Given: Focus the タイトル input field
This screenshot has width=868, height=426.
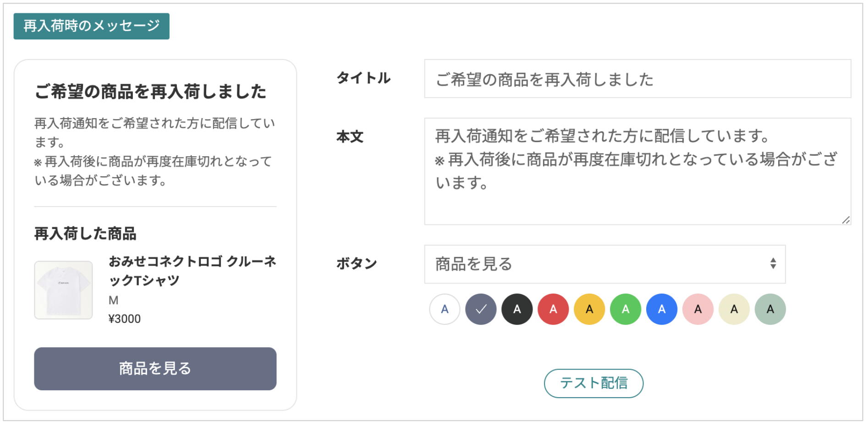Looking at the screenshot, I should click(637, 79).
